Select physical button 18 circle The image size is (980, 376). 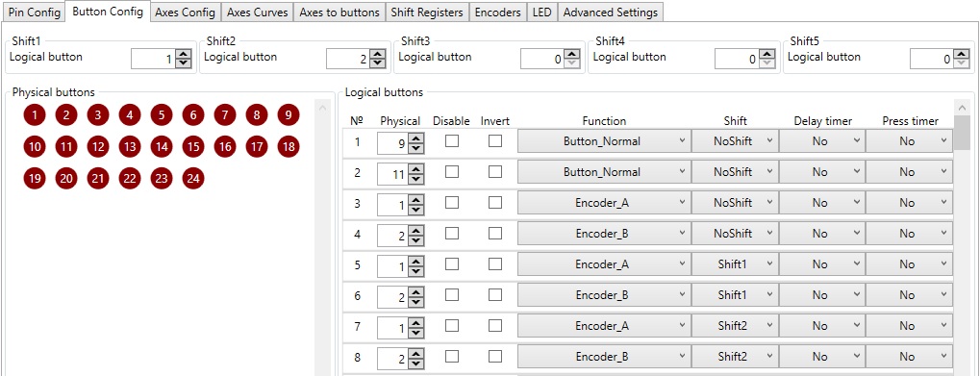[x=289, y=147]
